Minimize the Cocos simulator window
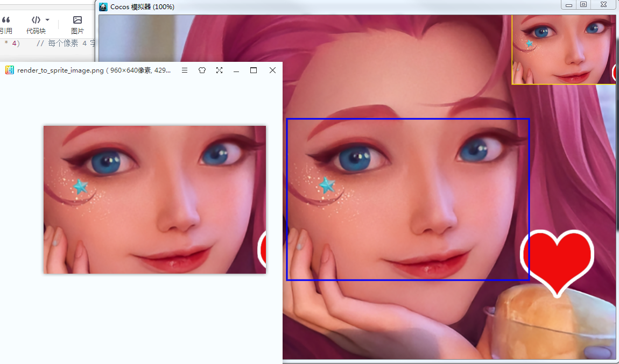The width and height of the screenshot is (619, 364). click(x=569, y=5)
